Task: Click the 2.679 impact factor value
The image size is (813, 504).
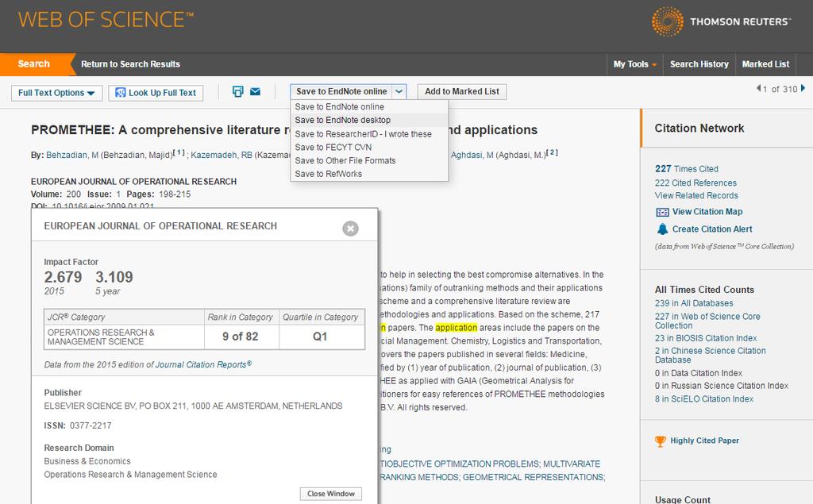Action: coord(63,277)
